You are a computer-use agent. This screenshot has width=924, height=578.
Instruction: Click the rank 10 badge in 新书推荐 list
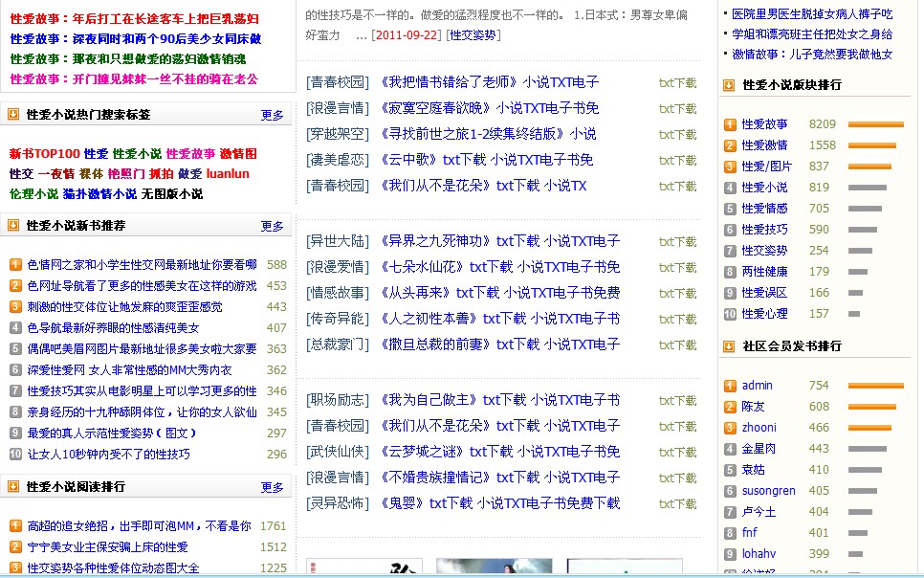(x=16, y=455)
